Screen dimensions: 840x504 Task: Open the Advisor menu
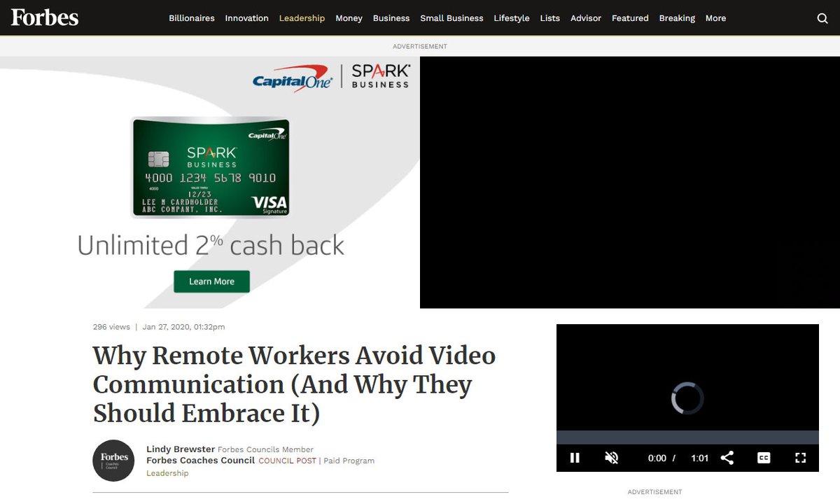pyautogui.click(x=586, y=18)
